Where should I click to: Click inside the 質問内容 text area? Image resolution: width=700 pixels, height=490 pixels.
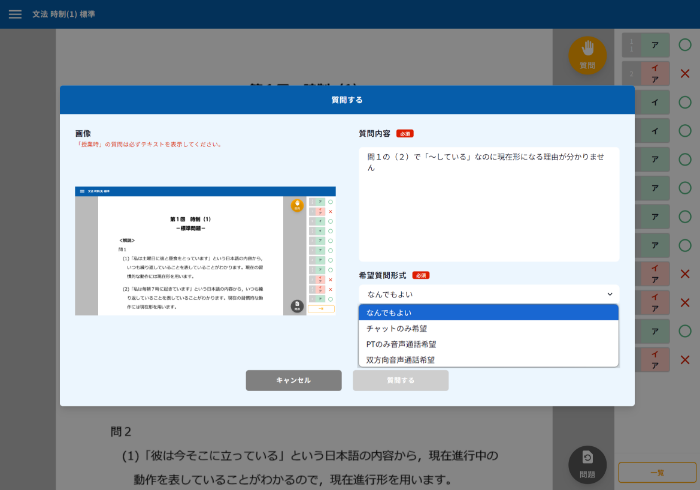(x=488, y=203)
